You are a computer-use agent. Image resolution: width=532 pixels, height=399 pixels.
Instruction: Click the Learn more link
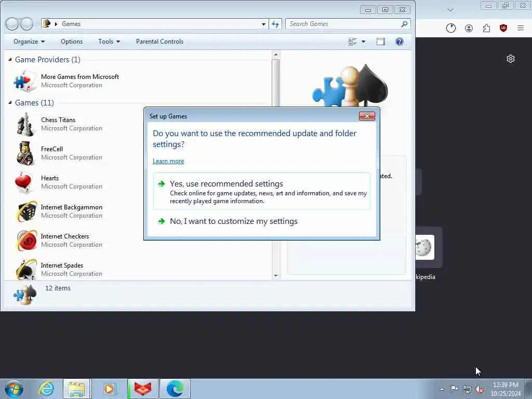[168, 161]
